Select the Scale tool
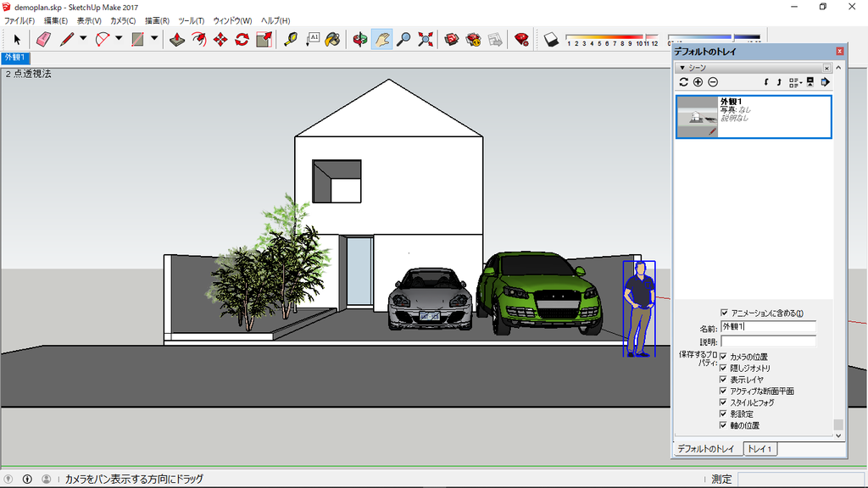The height and width of the screenshot is (488, 868). [x=264, y=39]
